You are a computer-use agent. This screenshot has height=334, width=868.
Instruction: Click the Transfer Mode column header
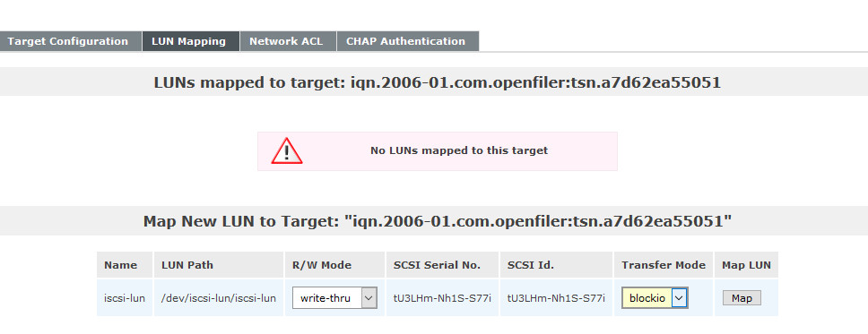pos(664,265)
